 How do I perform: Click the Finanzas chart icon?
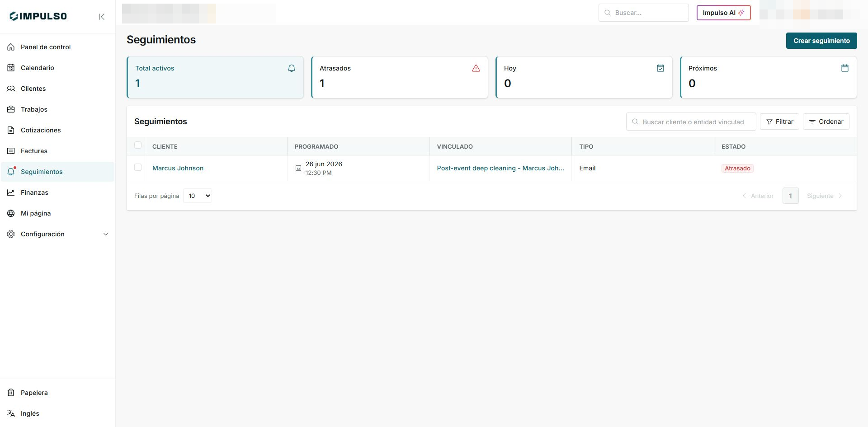click(11, 192)
